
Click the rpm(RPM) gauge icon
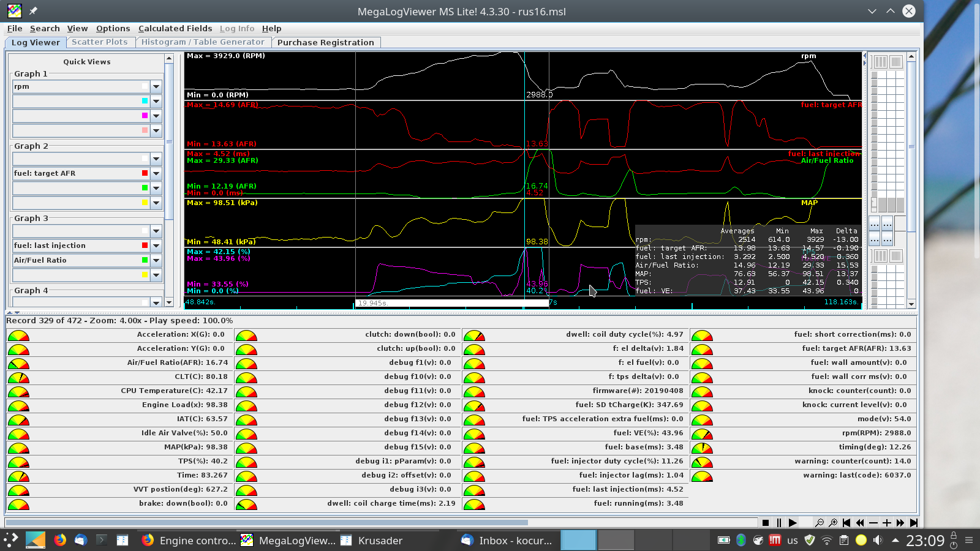(702, 433)
